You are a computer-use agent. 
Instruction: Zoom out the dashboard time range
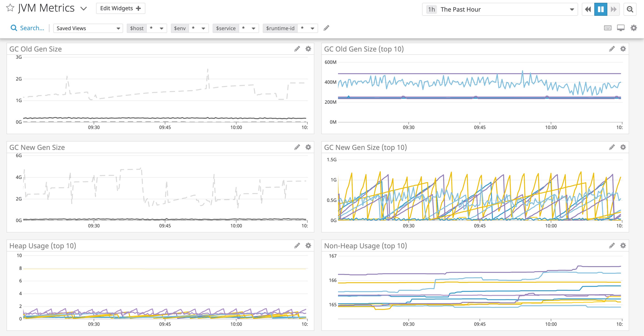(630, 9)
